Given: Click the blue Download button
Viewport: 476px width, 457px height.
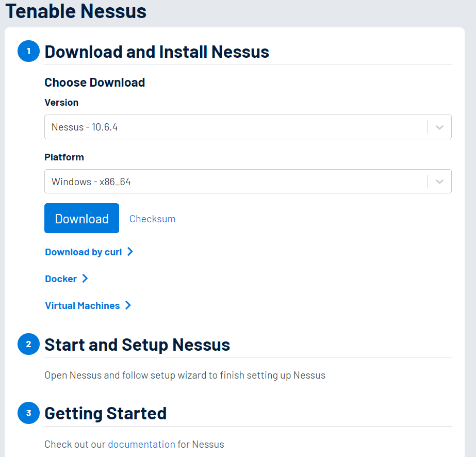Looking at the screenshot, I should click(x=81, y=218).
